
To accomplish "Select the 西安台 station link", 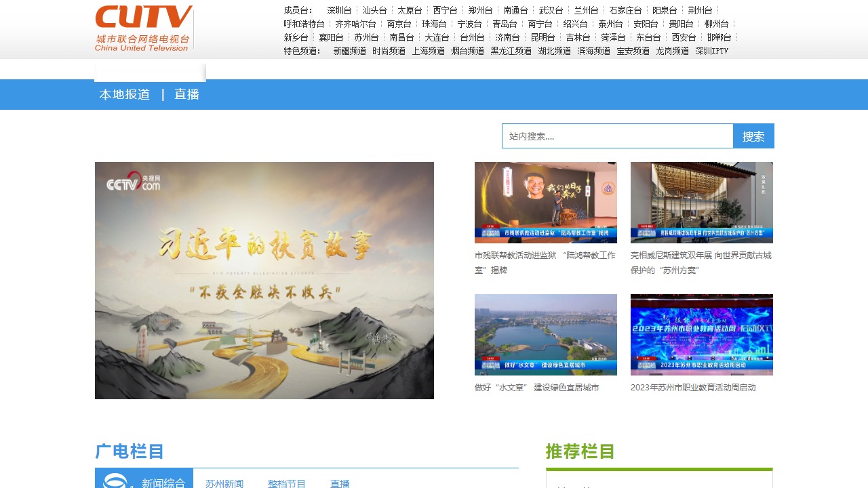I will click(x=684, y=37).
